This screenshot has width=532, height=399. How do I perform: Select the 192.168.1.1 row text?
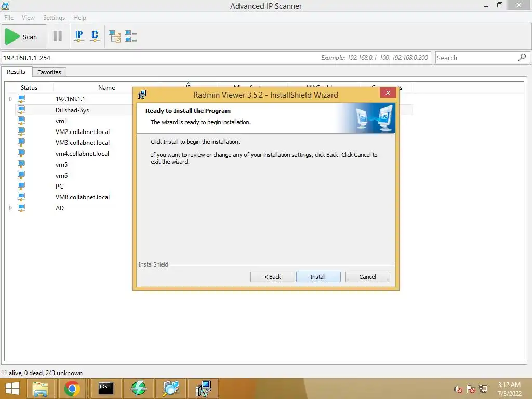pos(70,99)
